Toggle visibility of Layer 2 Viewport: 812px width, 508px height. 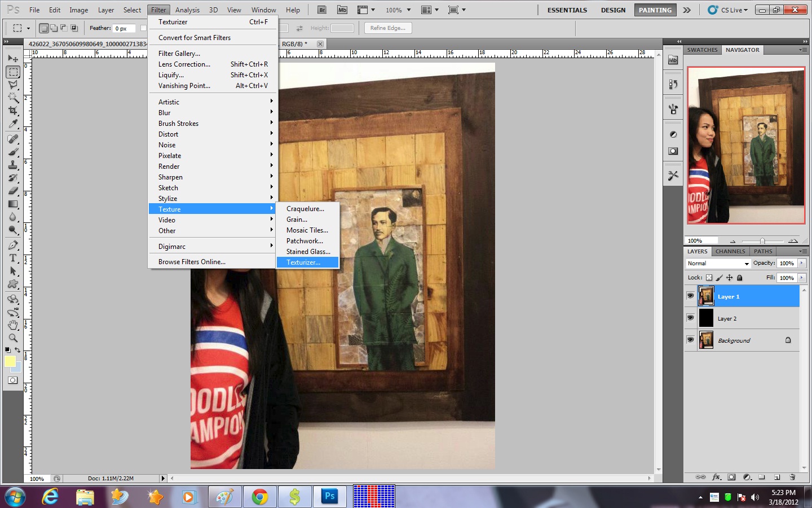pos(690,318)
